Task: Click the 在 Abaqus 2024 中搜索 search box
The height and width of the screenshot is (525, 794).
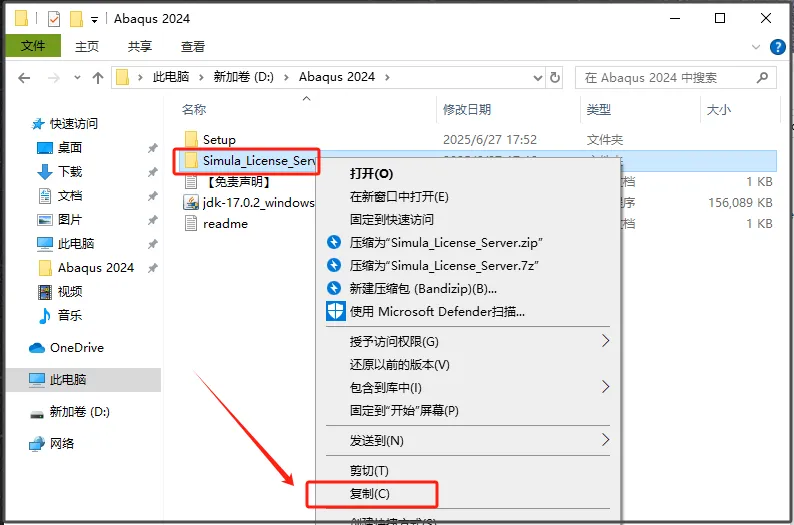Action: [676, 77]
